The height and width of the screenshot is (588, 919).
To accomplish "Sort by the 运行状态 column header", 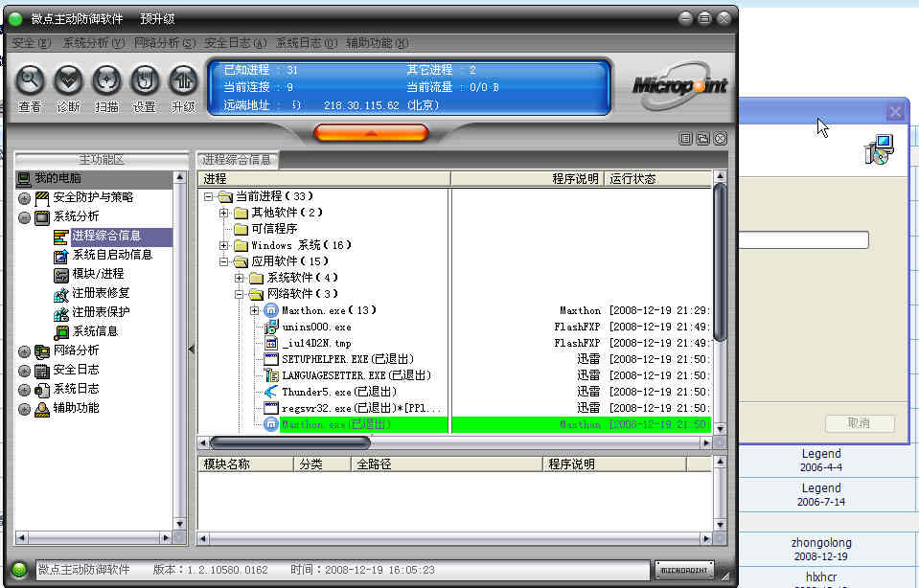I will point(657,179).
